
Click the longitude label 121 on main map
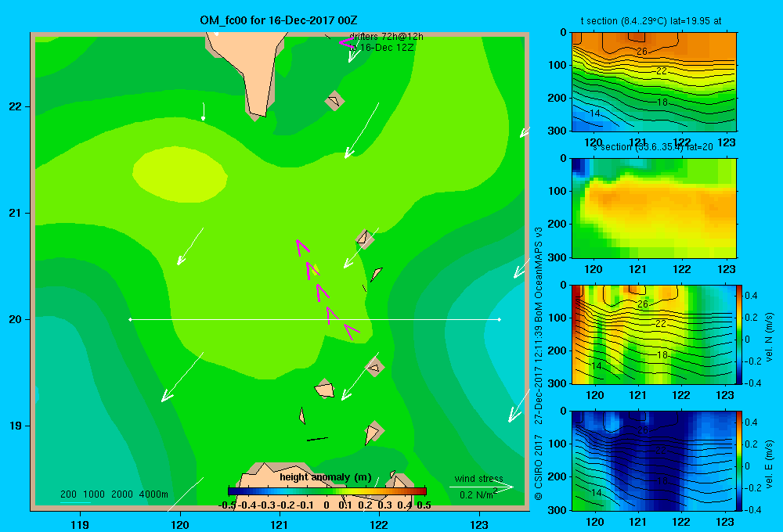tap(280, 524)
